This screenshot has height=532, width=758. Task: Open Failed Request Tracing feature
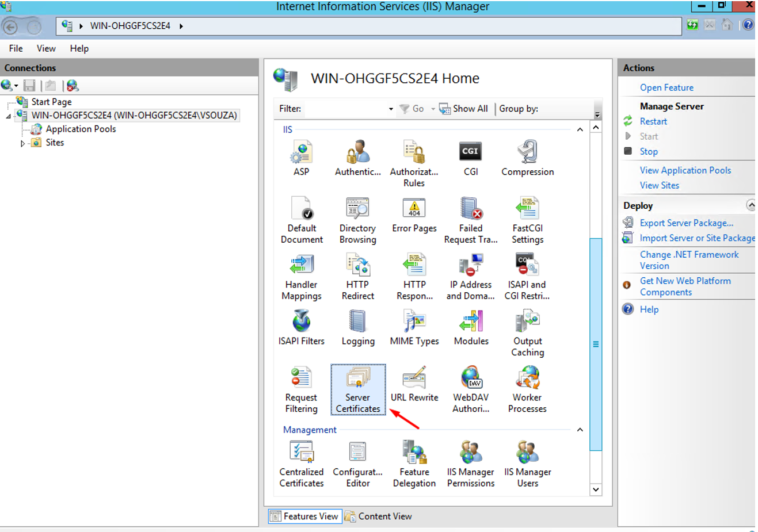click(x=470, y=220)
